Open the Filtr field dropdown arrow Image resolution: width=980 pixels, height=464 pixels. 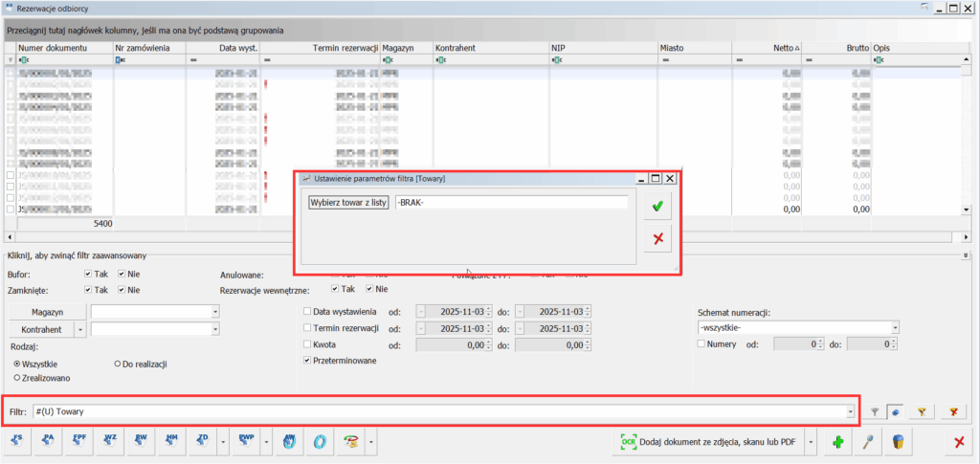tap(851, 410)
